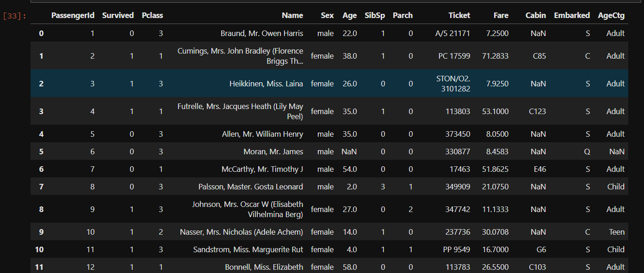This screenshot has width=644, height=273.
Task: Select the highlighted Heikkinen, Miss. Laina cell
Action: [266, 84]
